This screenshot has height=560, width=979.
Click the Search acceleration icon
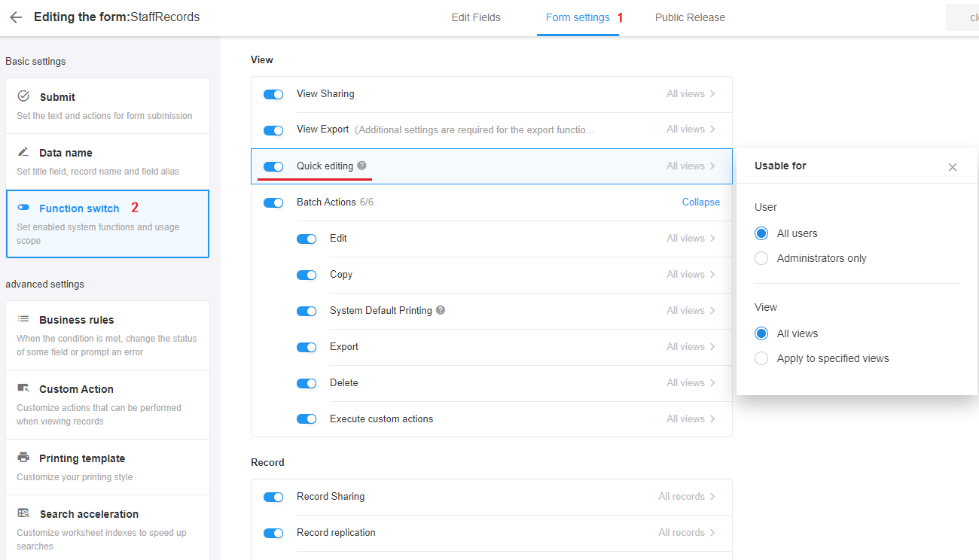point(23,513)
